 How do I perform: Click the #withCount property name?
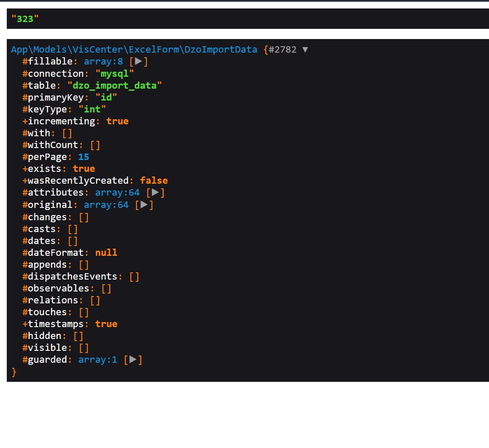coord(50,145)
